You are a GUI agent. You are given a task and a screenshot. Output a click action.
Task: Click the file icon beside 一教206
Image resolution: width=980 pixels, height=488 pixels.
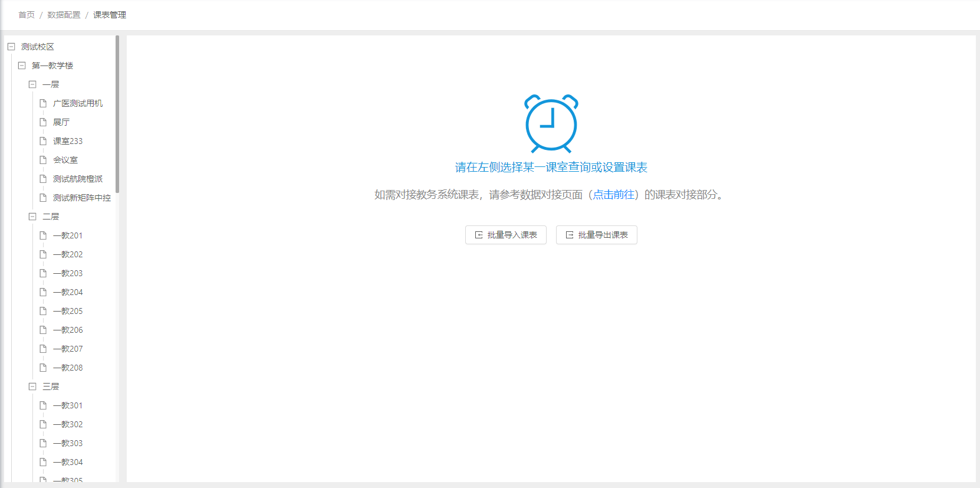tap(43, 330)
